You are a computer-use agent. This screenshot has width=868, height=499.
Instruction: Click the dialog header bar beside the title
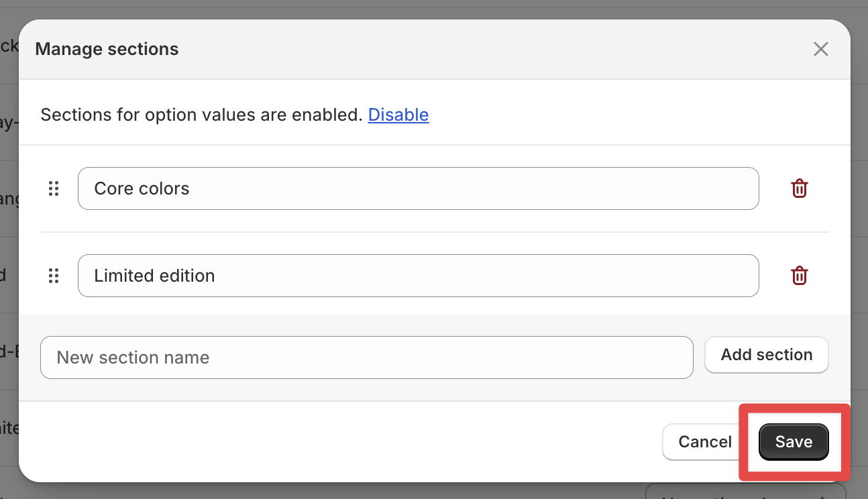(470, 49)
